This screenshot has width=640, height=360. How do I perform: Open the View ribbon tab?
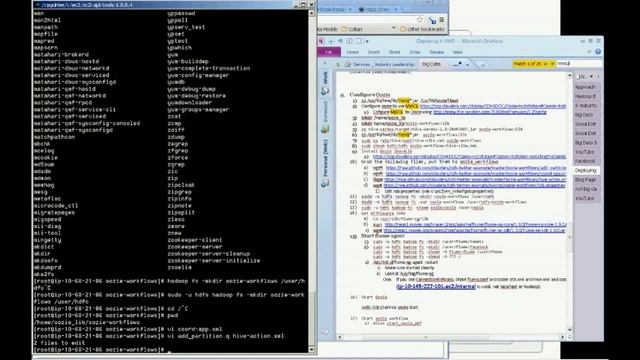tap(458, 52)
